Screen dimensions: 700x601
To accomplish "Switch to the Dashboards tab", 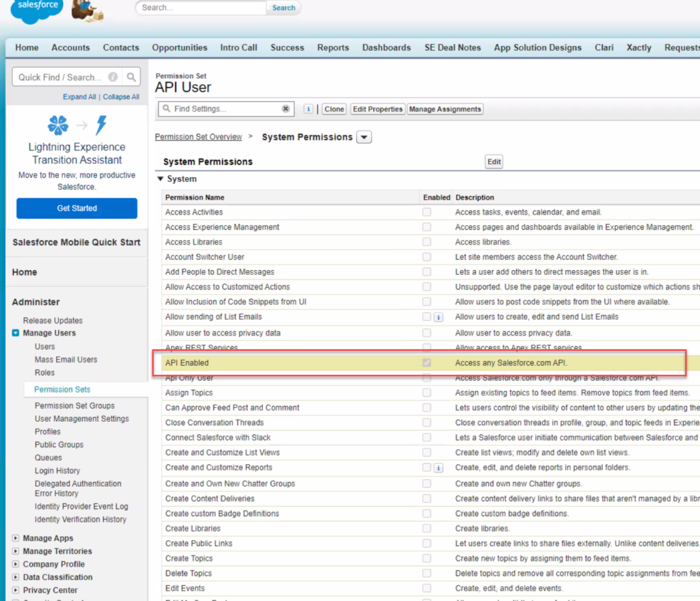I will [386, 48].
